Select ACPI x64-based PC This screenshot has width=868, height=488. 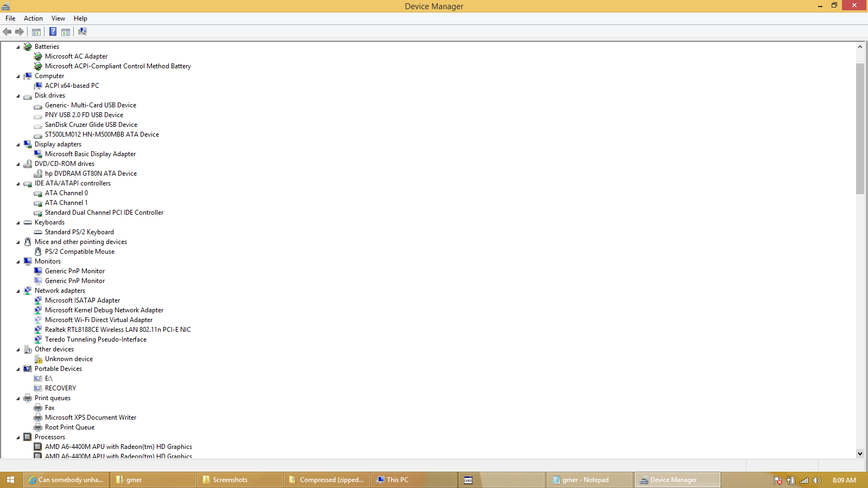72,86
